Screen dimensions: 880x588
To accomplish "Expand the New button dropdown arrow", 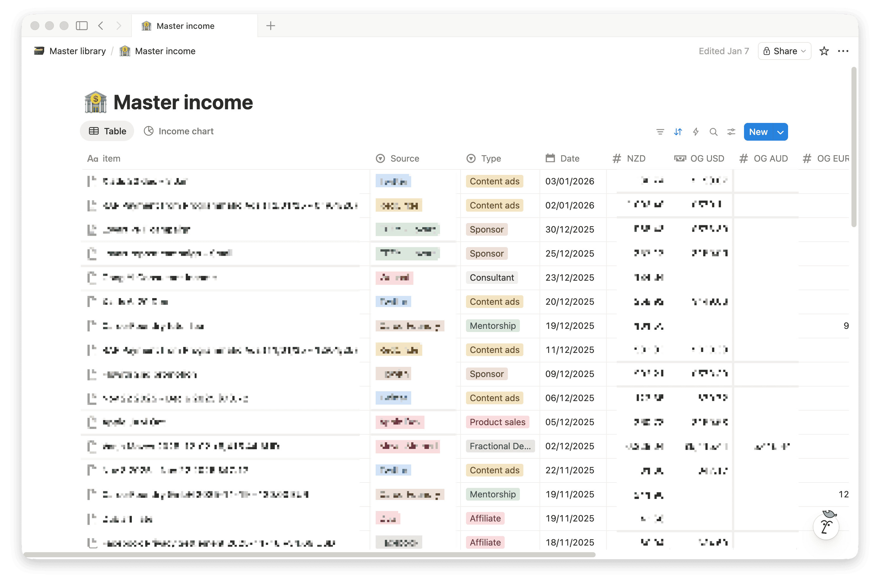I will pos(780,132).
